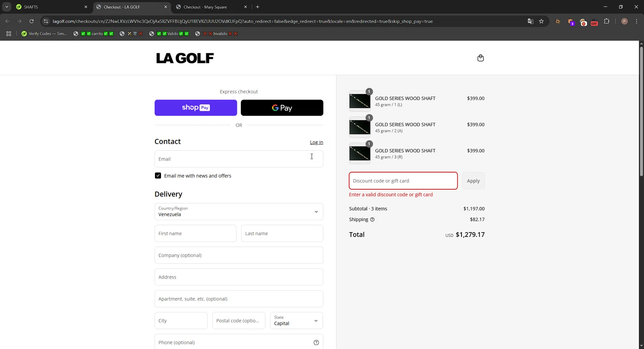Image resolution: width=644 pixels, height=349 pixels.
Task: Select the Checkout - LA GOLF tab
Action: click(x=131, y=7)
